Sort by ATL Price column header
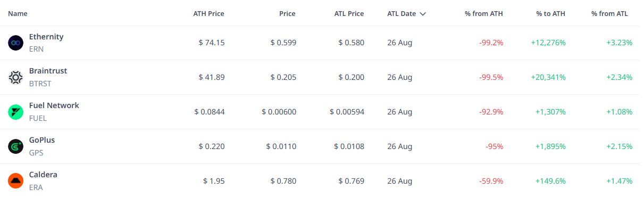The width and height of the screenshot is (644, 197). pos(348,14)
